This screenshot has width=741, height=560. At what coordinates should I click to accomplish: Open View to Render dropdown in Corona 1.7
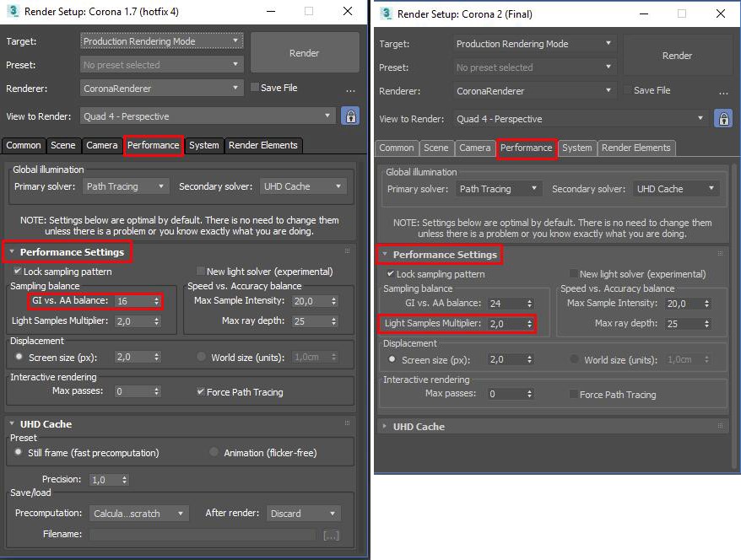(x=208, y=116)
